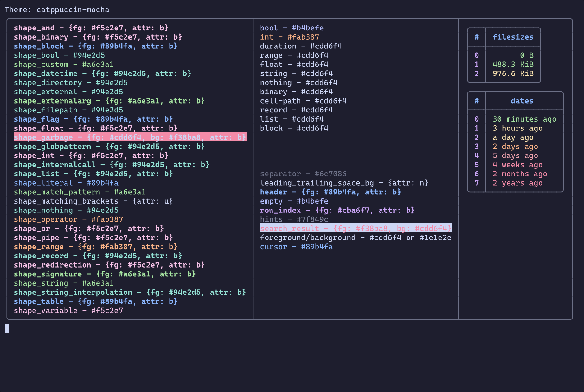584x392 pixels.
Task: Click the nothing - #cdd6f4 entry
Action: [x=299, y=83]
